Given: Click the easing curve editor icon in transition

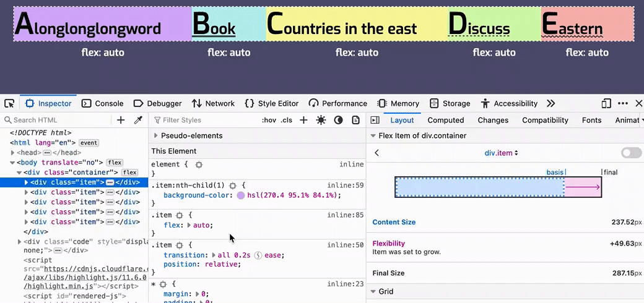Looking at the screenshot, I should pyautogui.click(x=259, y=255).
